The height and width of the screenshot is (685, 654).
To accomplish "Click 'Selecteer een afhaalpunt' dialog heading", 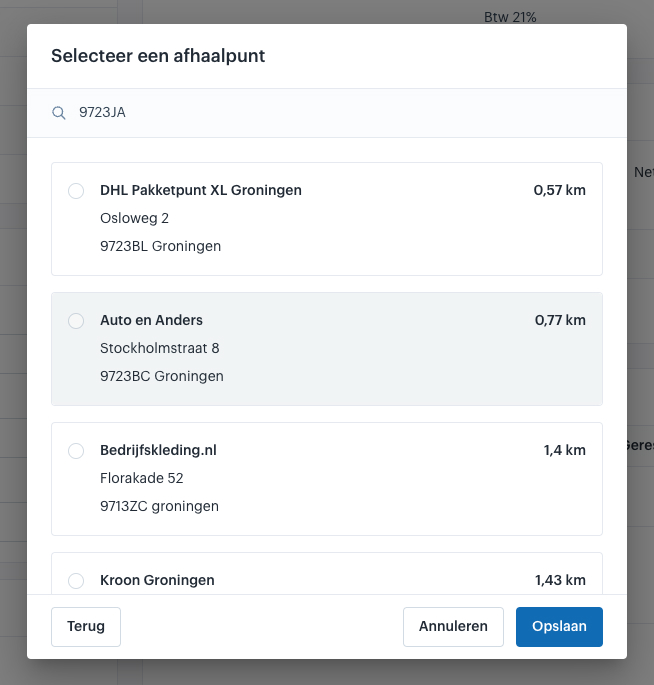I will (158, 56).
